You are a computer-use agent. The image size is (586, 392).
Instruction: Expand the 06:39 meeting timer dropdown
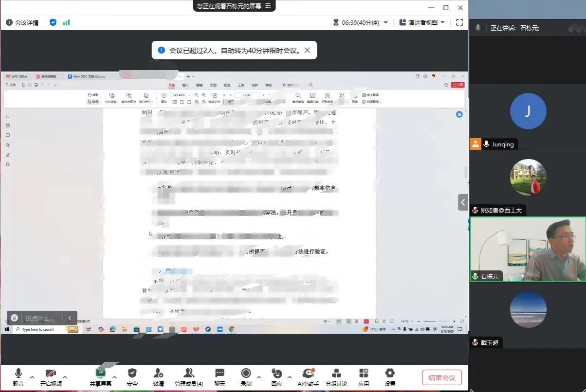(386, 22)
